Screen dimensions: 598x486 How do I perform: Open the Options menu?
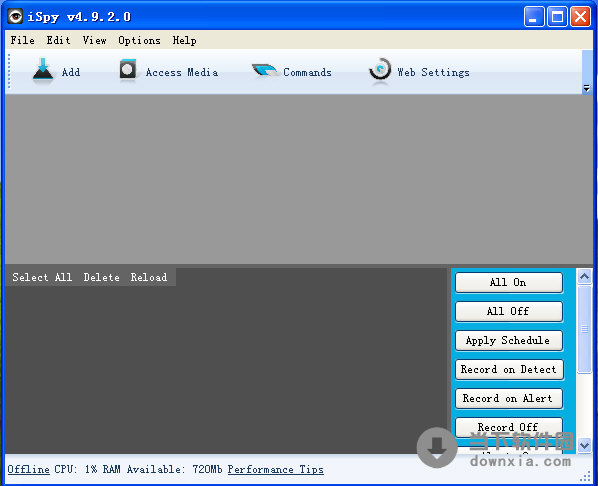pos(139,40)
